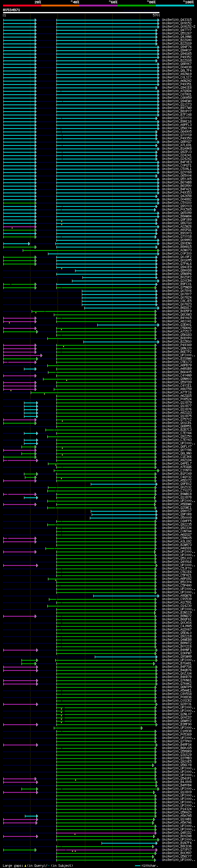This screenshot has width=197, height=868.
Task: Click the UniRef100_Q8H0D8 label
Action: (177, 270)
